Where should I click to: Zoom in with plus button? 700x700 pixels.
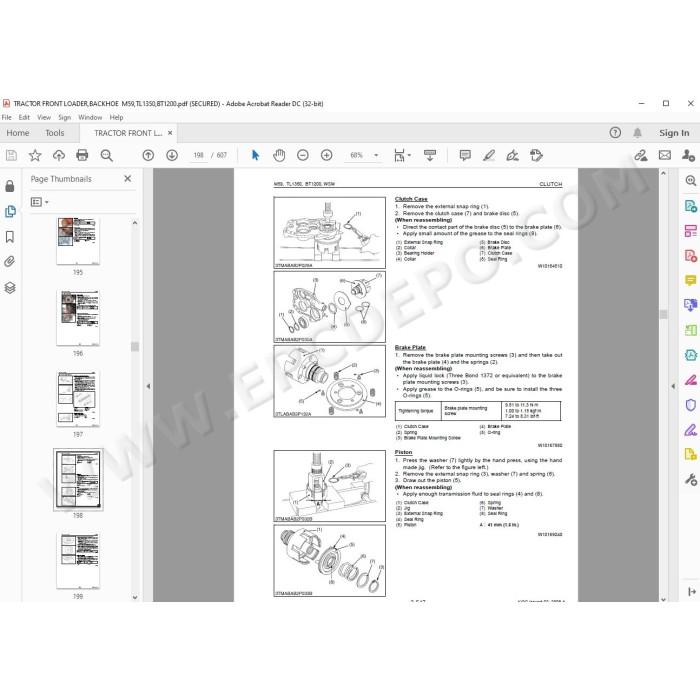point(326,155)
